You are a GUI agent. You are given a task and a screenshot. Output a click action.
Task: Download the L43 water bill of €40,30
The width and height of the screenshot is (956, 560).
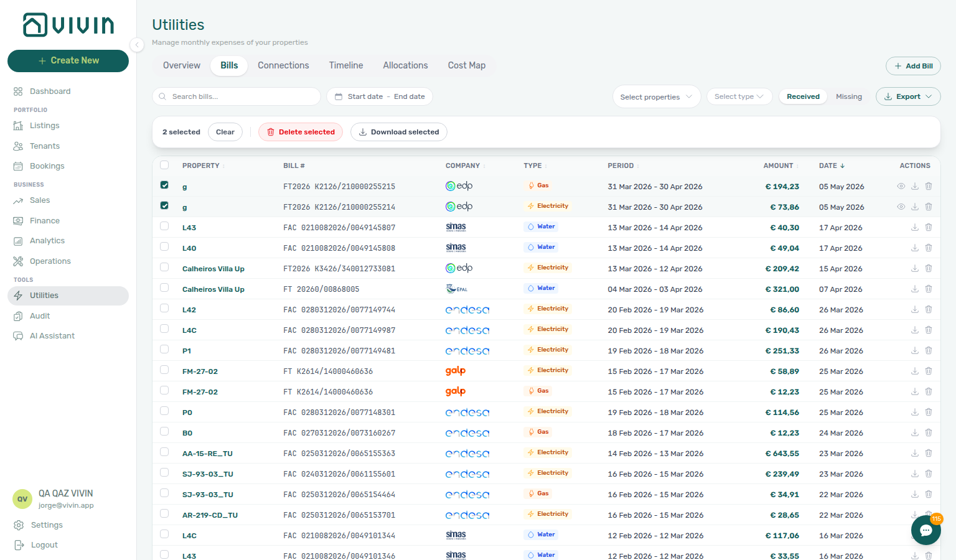pos(915,227)
